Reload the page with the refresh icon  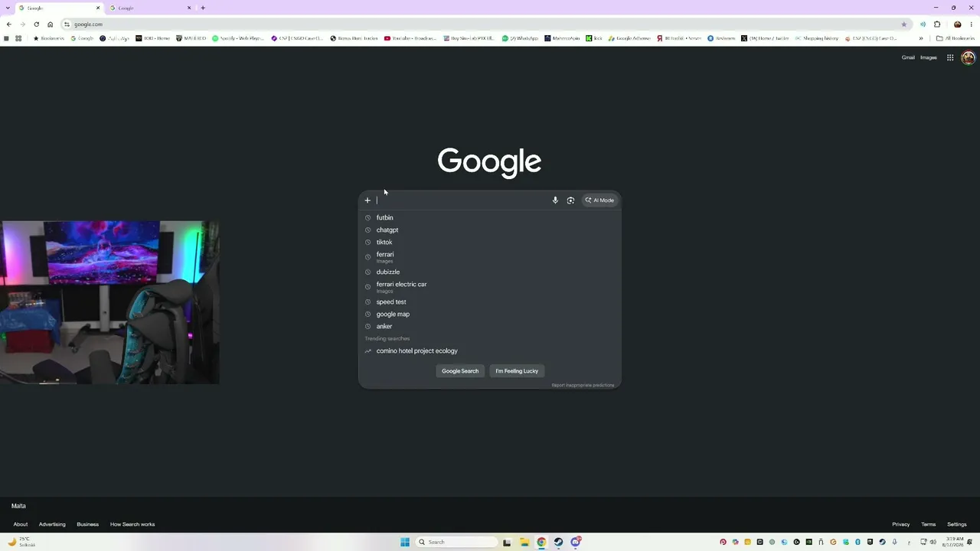[x=36, y=24]
